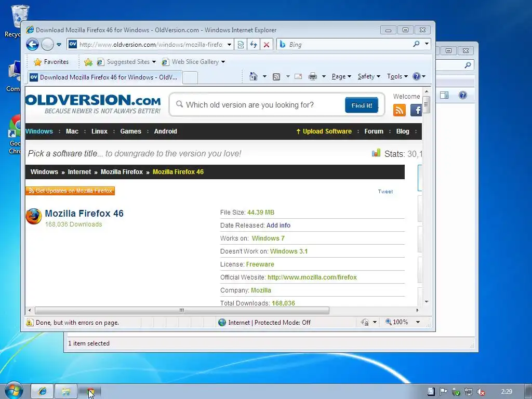Expand the Home button dropdown arrow
532x399 pixels.
tap(264, 76)
